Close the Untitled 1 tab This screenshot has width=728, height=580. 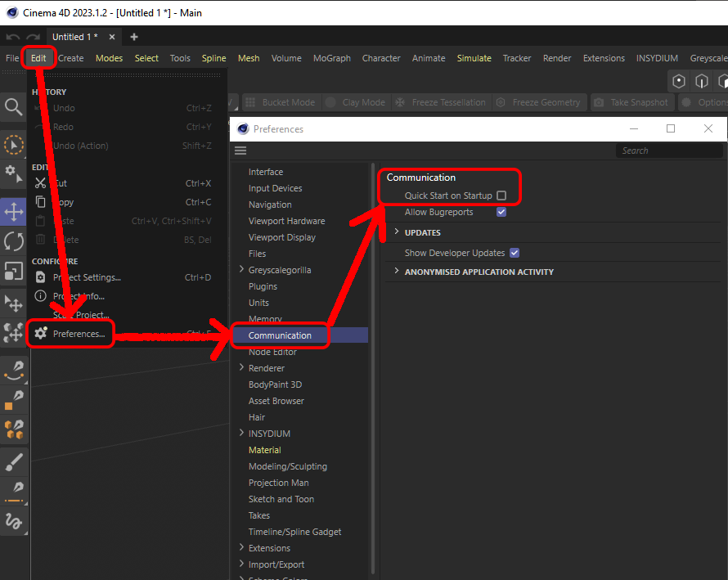click(112, 37)
